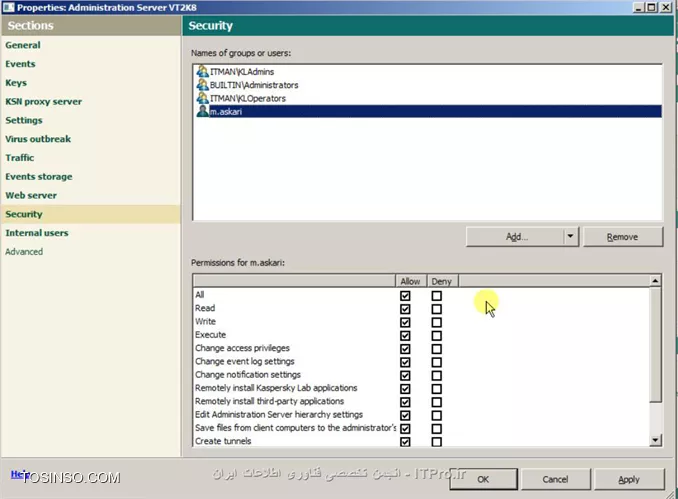Toggle Deny for Change event log settings
The width and height of the screenshot is (678, 499).
point(437,362)
